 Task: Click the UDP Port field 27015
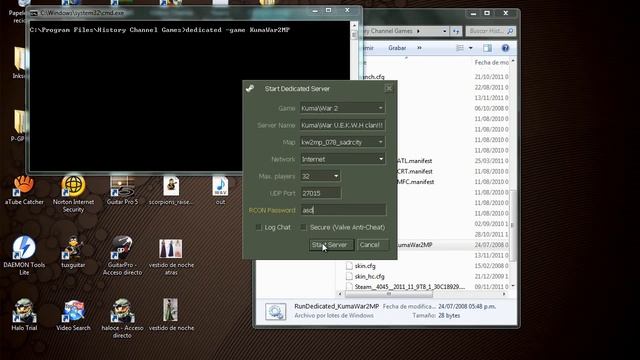click(320, 193)
